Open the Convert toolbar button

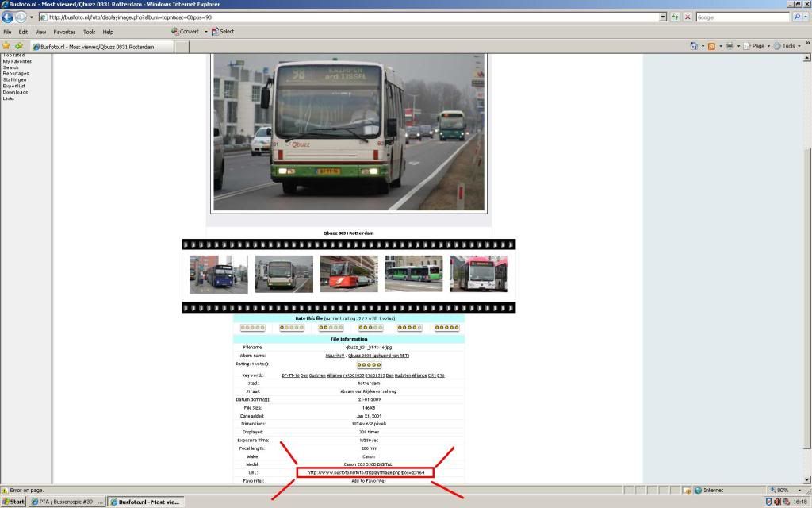pyautogui.click(x=186, y=32)
